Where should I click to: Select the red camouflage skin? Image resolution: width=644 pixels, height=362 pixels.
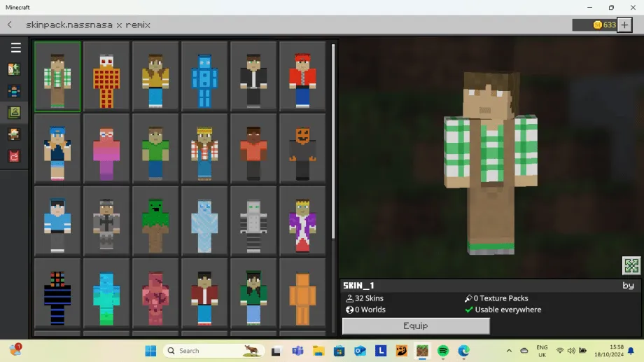[155, 293]
